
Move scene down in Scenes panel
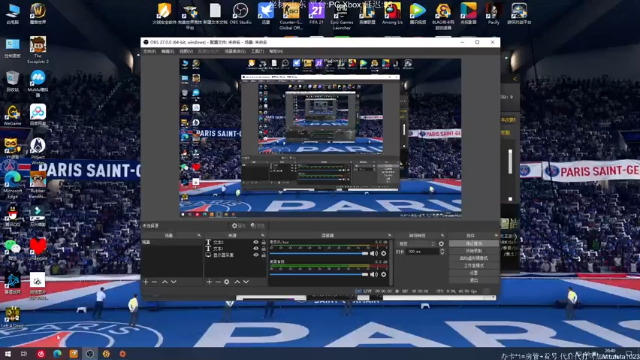pyautogui.click(x=174, y=282)
